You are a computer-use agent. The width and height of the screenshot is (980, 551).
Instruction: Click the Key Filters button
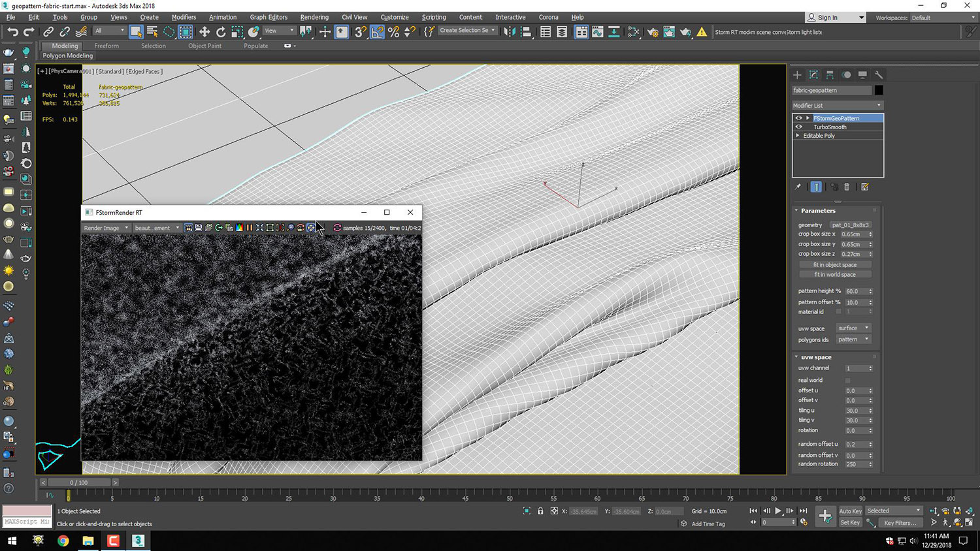tap(900, 522)
